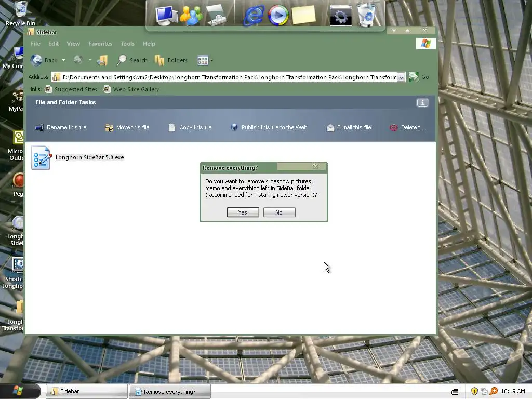Click the Forward navigation icon
Image resolution: width=532 pixels, height=399 pixels.
[78, 60]
